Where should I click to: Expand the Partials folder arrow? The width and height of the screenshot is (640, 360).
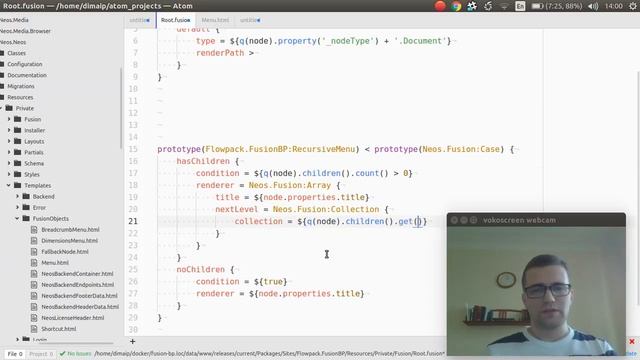(9, 152)
